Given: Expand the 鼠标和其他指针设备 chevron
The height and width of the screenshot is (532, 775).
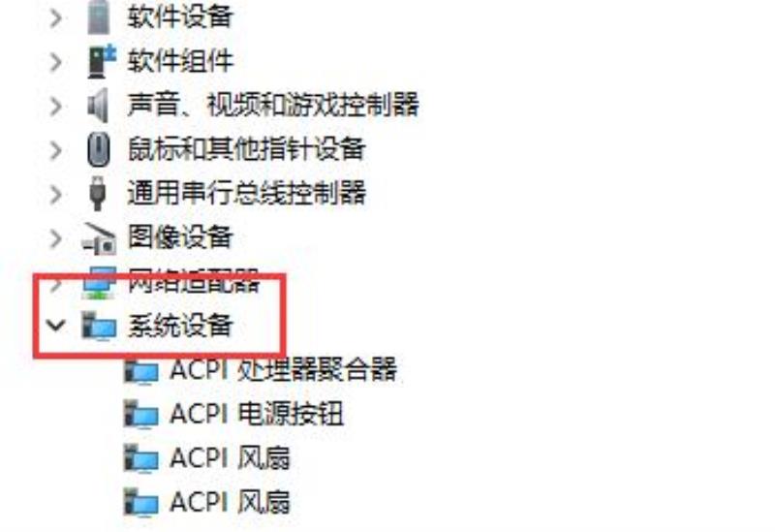Looking at the screenshot, I should 56,150.
